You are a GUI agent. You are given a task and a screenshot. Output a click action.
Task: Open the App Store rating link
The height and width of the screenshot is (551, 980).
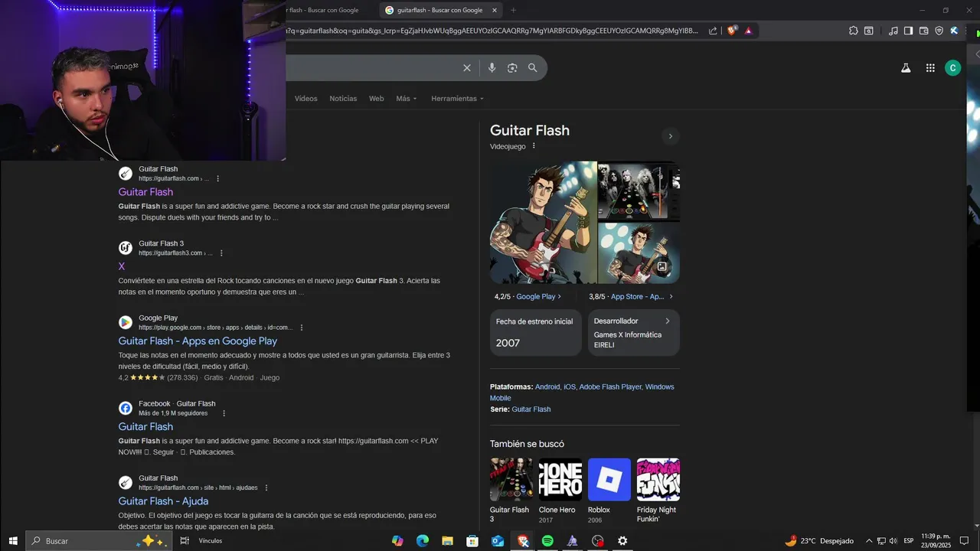click(x=642, y=297)
